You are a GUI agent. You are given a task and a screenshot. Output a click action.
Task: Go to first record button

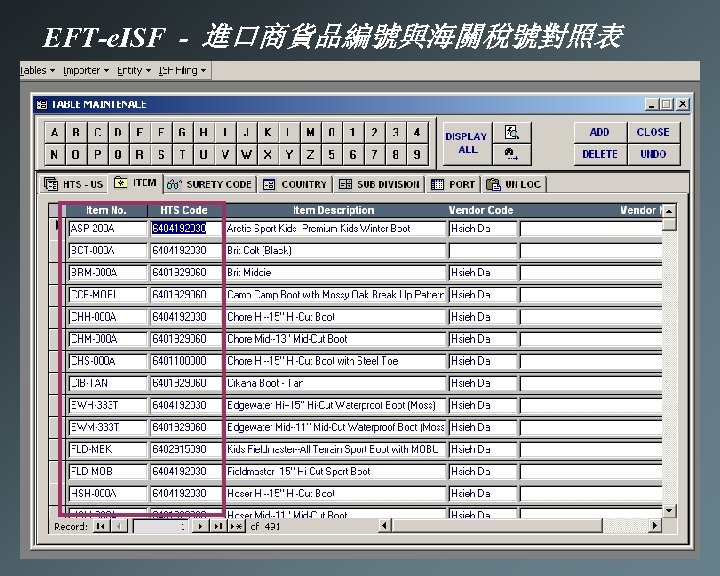tap(100, 526)
